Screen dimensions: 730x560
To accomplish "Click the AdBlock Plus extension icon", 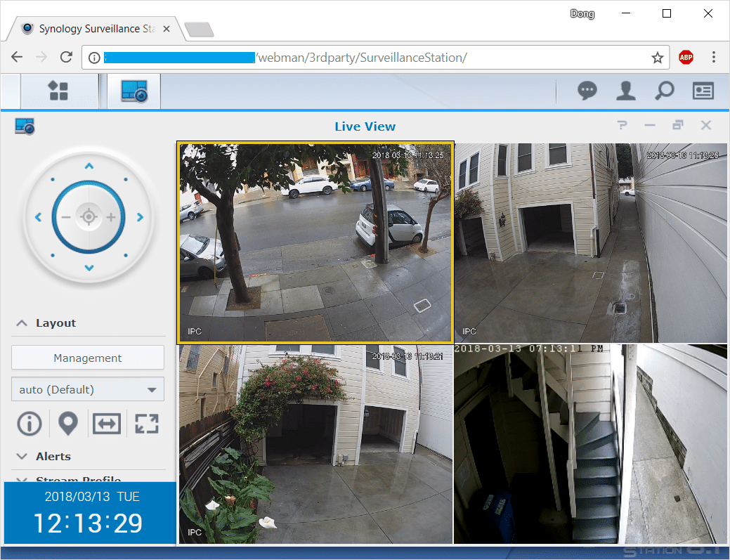I will coord(686,58).
